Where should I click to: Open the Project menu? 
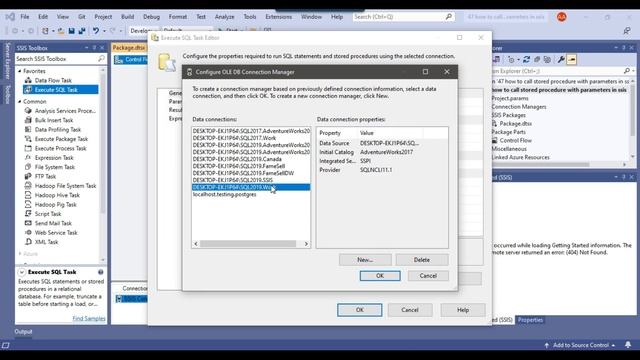point(103,17)
